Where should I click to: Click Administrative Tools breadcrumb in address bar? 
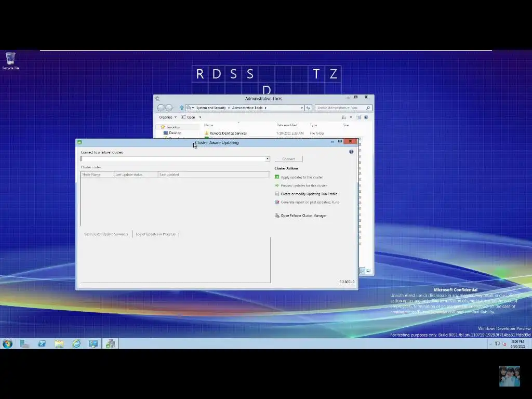(x=247, y=108)
